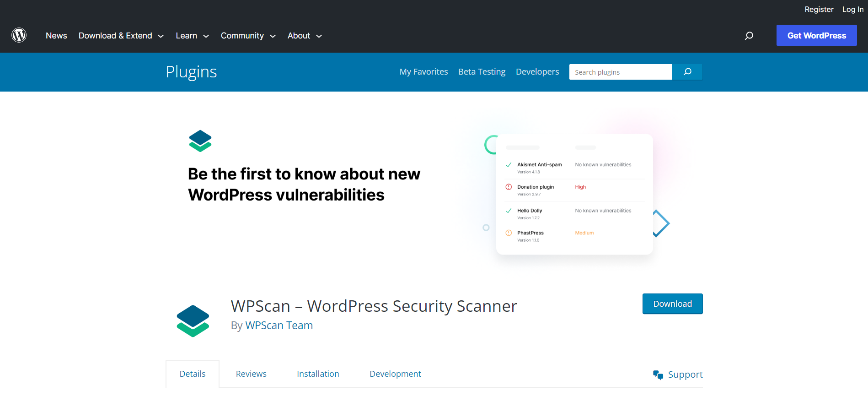Screen dimensions: 868x407
Task: Click the Support speech bubble icon
Action: (x=658, y=375)
